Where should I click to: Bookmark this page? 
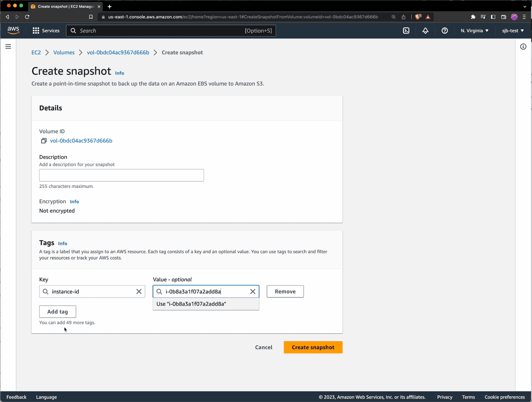(91, 17)
